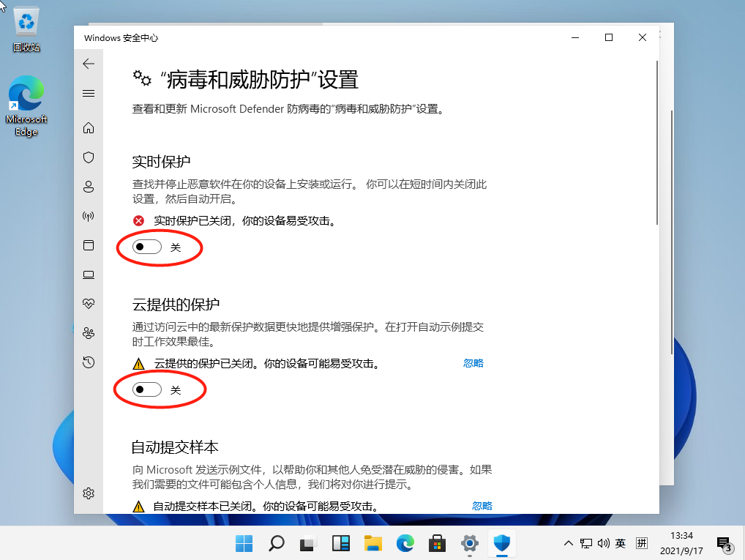Open the Recycle Bin desktop icon
Image resolution: width=745 pixels, height=560 pixels.
26,31
